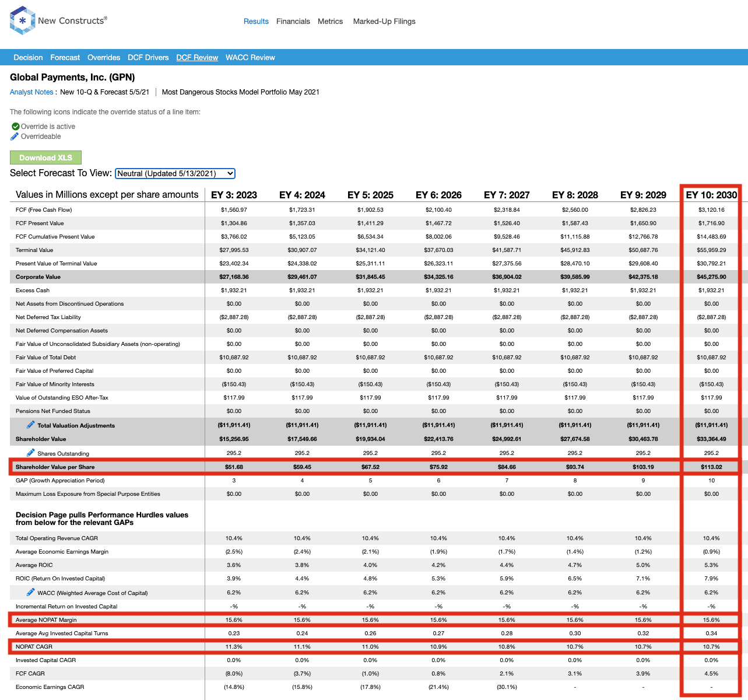Click New 10-Q & Forecast 5/5/21 note
The height and width of the screenshot is (700, 748).
click(x=105, y=92)
